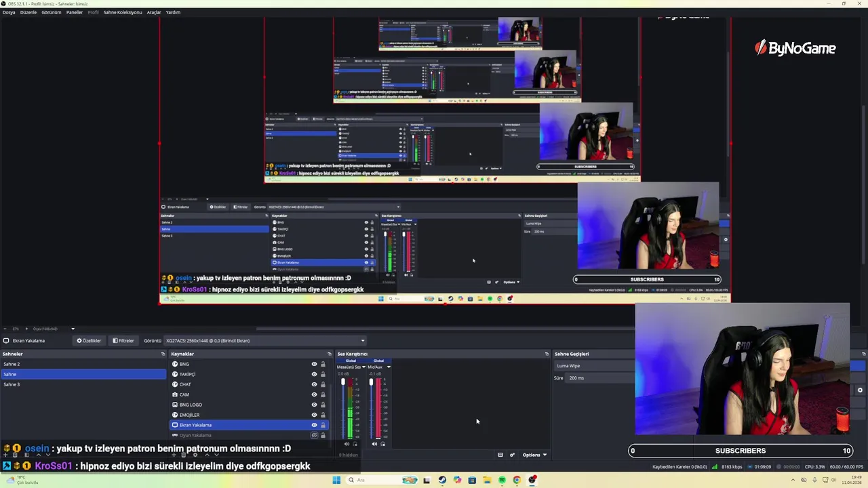Open the mixer Options dropdown
Image resolution: width=868 pixels, height=488 pixels.
point(534,455)
